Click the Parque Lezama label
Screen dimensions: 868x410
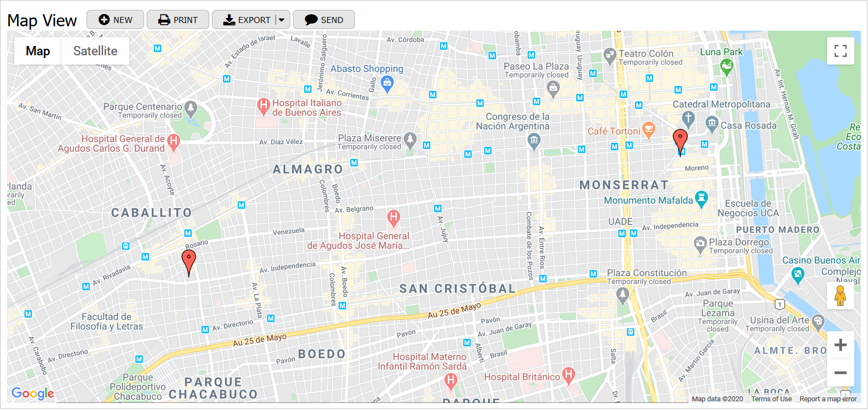[718, 308]
